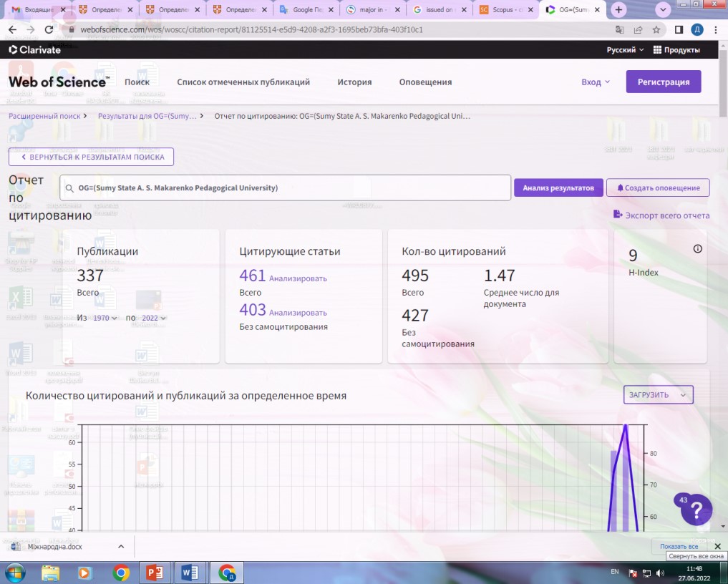Click Создать оповещение
The width and height of the screenshot is (728, 584).
click(658, 188)
